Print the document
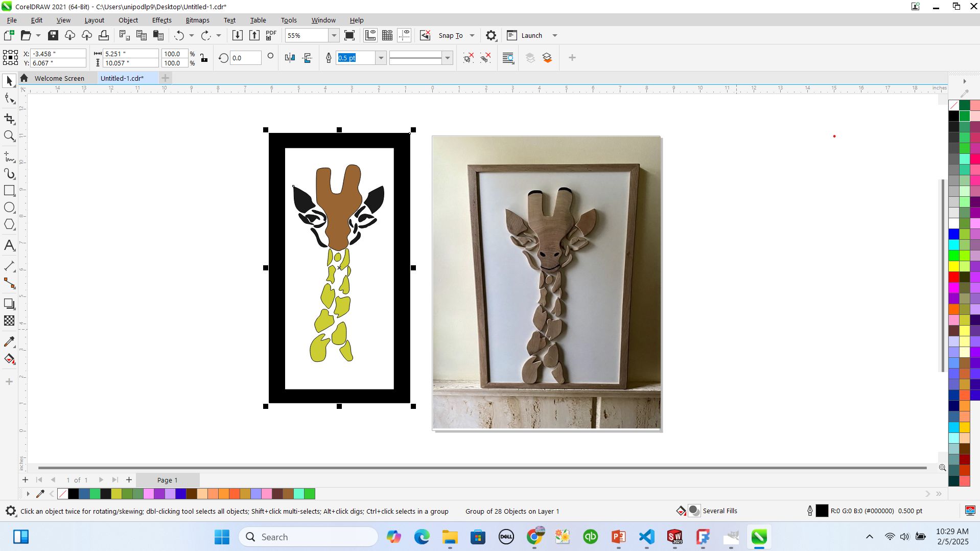Image resolution: width=980 pixels, height=551 pixels. 104,35
